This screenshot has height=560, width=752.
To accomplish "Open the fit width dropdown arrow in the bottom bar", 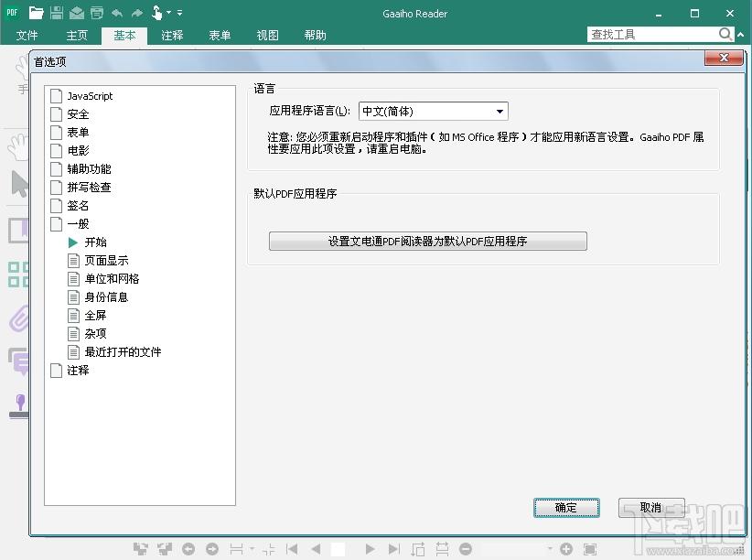I will [x=252, y=548].
